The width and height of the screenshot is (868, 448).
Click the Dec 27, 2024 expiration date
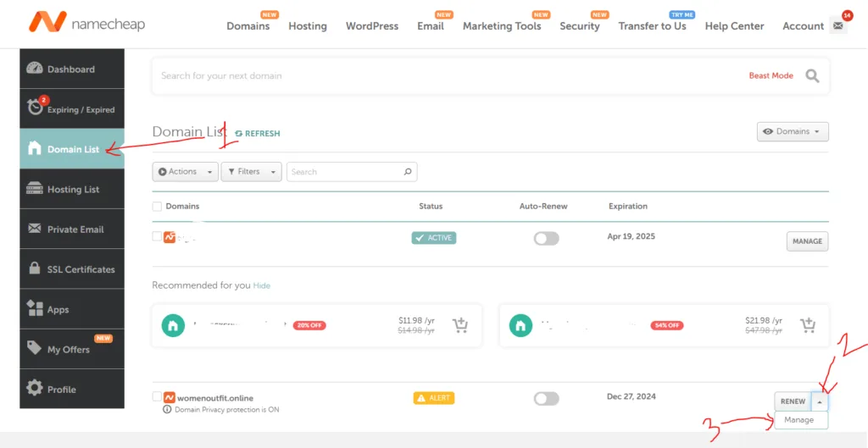click(x=632, y=396)
